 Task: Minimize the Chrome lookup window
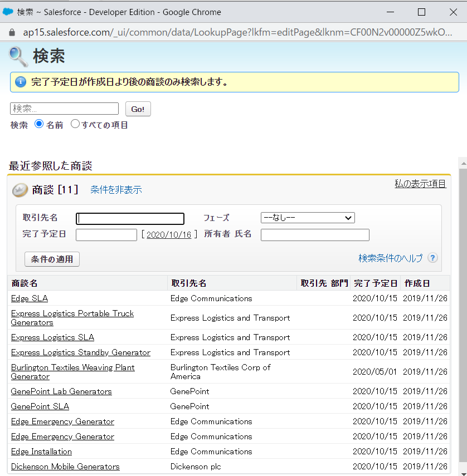click(391, 12)
